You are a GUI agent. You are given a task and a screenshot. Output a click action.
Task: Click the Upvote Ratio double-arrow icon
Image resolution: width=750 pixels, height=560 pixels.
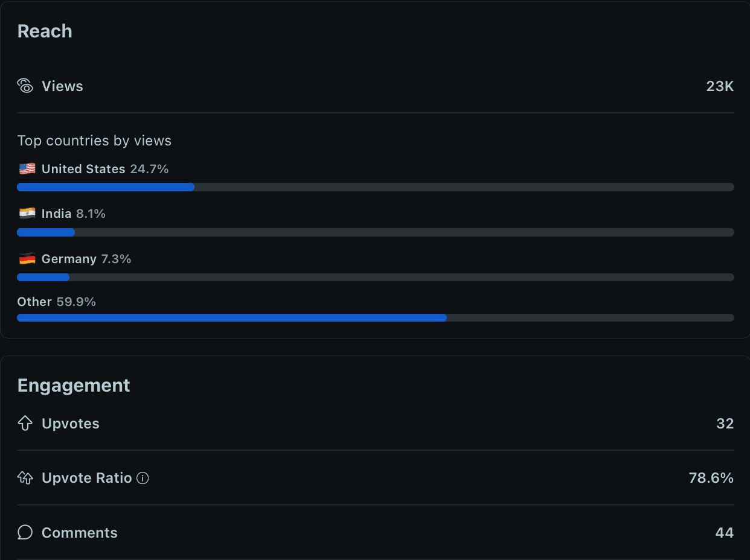click(25, 479)
